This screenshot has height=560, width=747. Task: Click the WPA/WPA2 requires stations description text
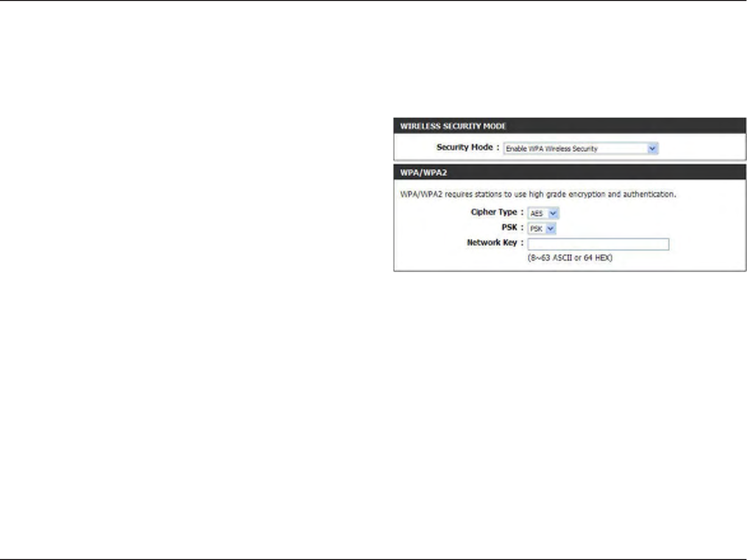538,195
